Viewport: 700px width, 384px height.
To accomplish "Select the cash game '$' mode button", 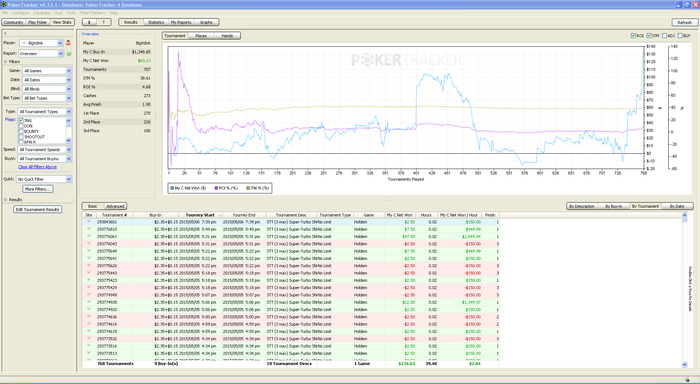I will tap(89, 22).
